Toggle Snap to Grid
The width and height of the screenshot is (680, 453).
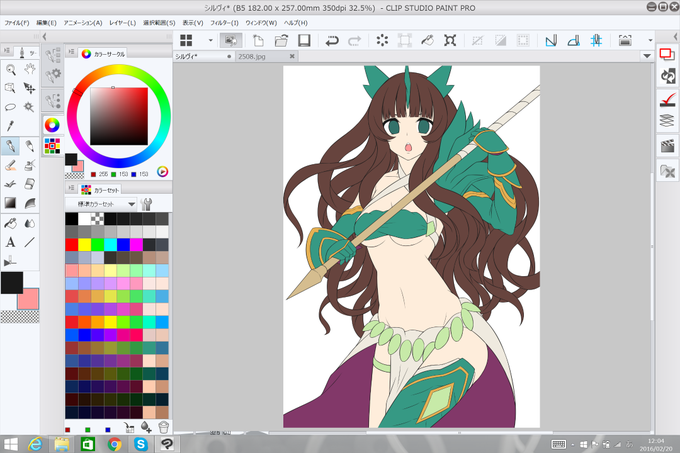[x=596, y=41]
